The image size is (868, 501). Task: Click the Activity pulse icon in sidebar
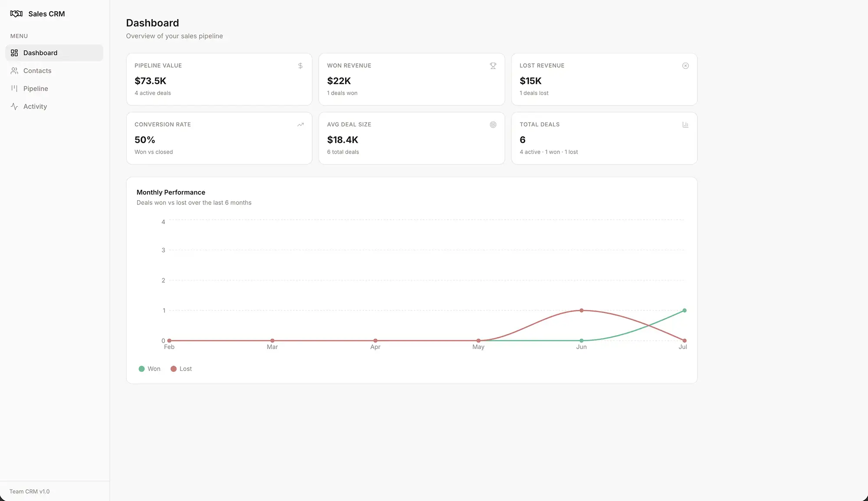coord(14,106)
